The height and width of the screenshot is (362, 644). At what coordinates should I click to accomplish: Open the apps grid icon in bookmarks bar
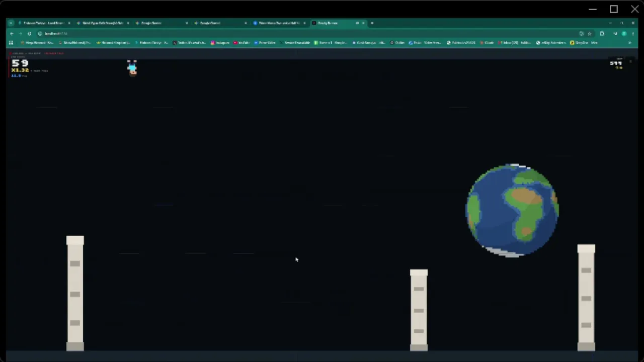tap(11, 43)
